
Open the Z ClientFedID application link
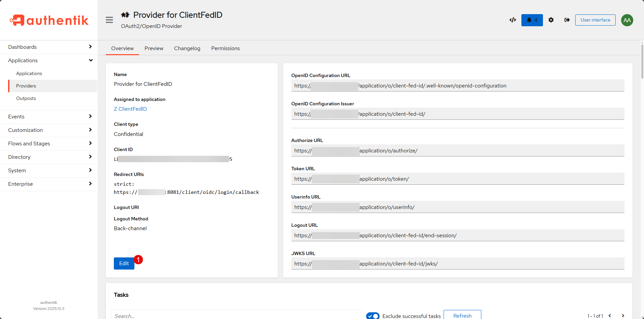(130, 109)
